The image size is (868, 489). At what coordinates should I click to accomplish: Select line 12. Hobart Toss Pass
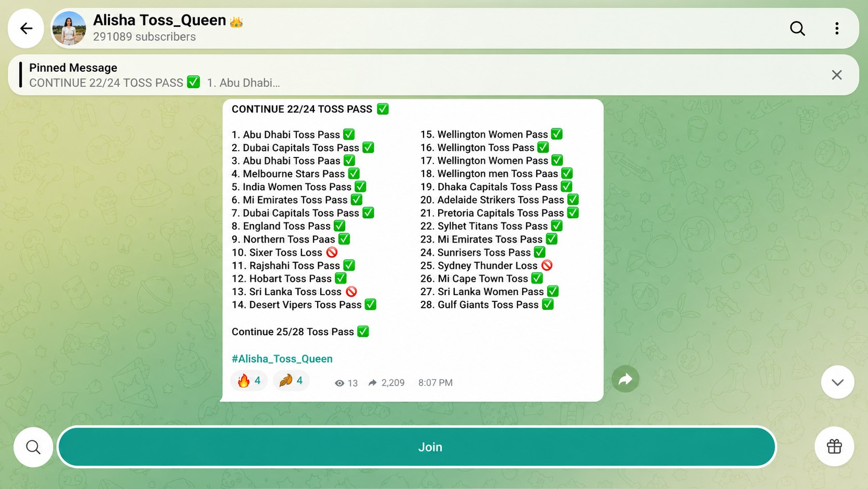[289, 279]
